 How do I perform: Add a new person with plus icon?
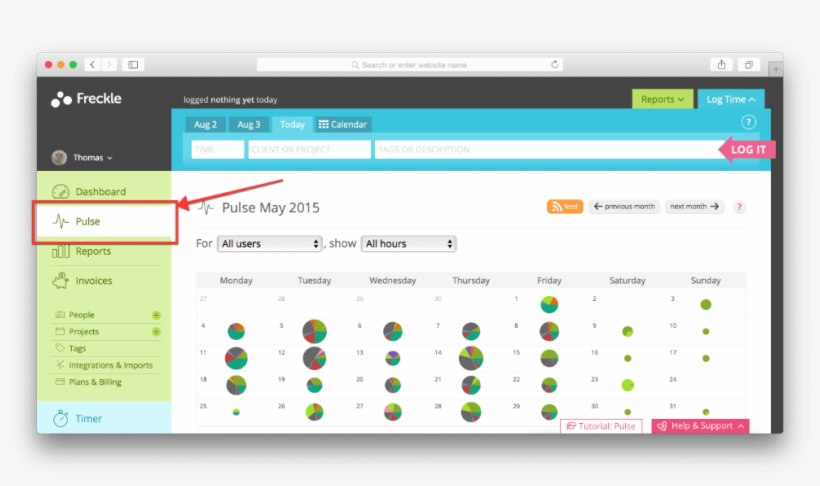(156, 315)
